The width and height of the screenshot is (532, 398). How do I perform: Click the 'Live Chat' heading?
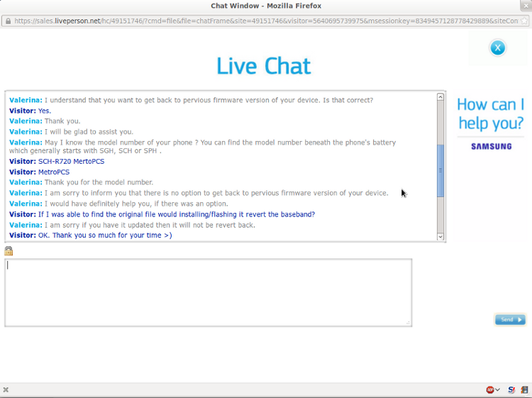(264, 66)
